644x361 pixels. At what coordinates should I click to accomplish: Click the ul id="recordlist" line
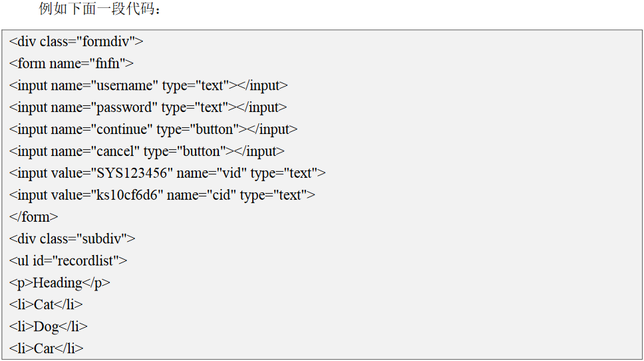tap(69, 261)
